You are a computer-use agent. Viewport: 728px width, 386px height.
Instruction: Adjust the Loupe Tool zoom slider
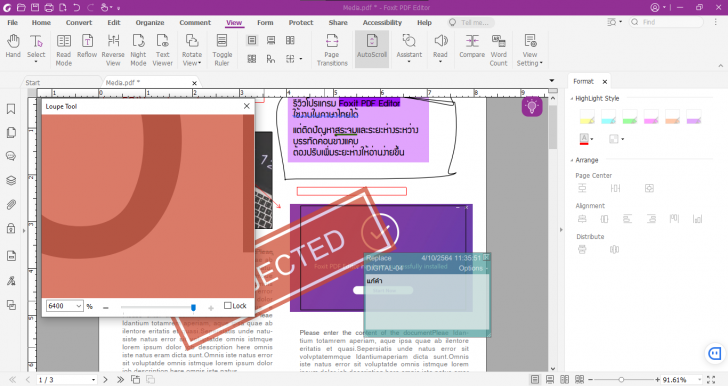193,307
